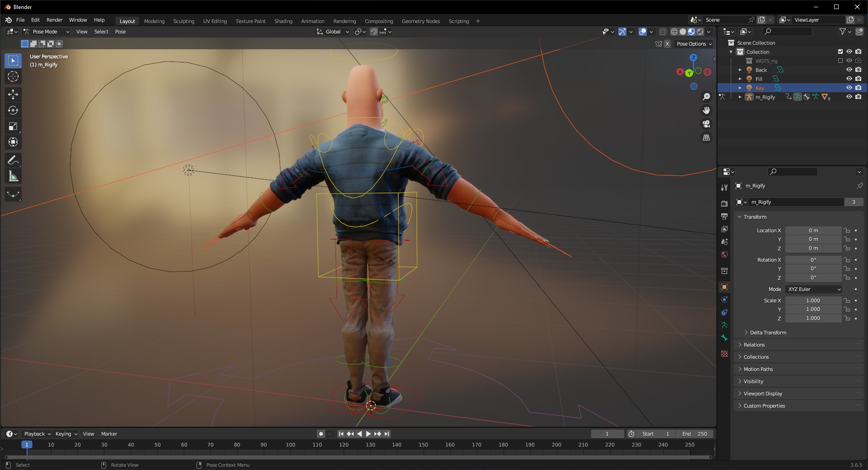Toggle X-Ray display mode

point(663,32)
